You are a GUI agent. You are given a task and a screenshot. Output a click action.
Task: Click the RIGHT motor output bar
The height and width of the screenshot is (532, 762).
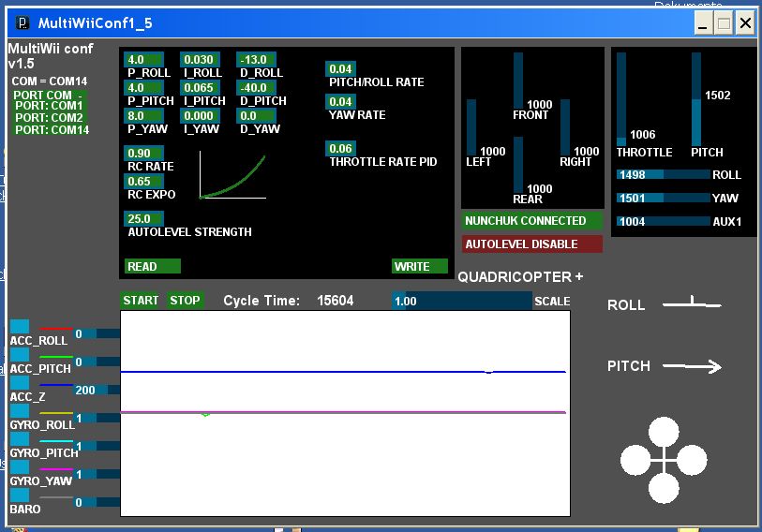pos(565,127)
